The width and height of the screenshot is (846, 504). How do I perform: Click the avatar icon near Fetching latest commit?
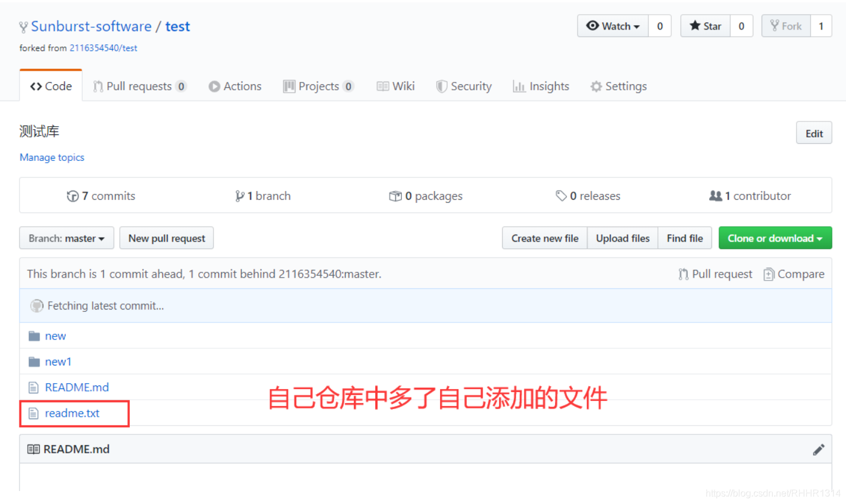click(37, 306)
